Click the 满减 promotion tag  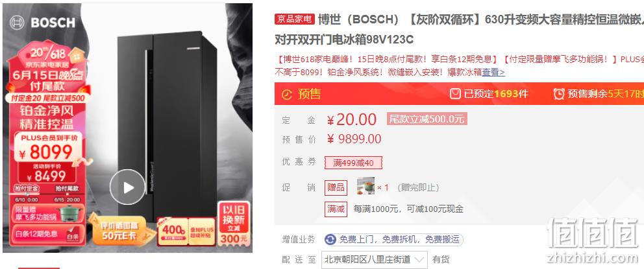[336, 209]
